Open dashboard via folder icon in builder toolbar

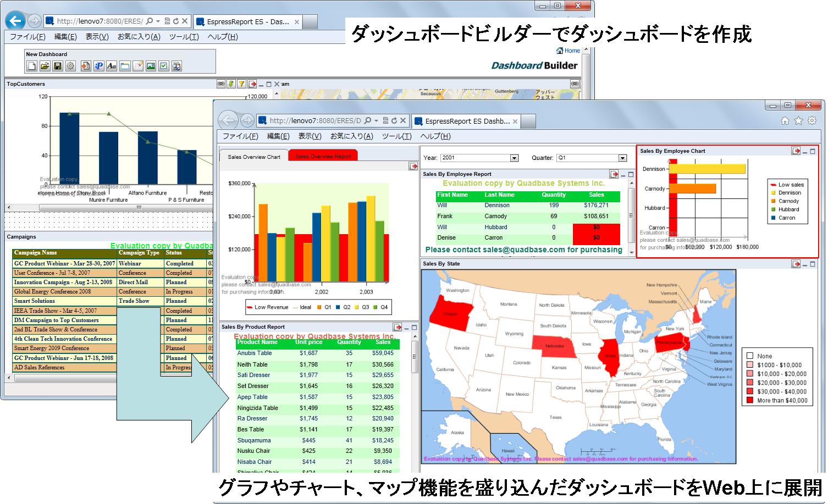(x=45, y=66)
